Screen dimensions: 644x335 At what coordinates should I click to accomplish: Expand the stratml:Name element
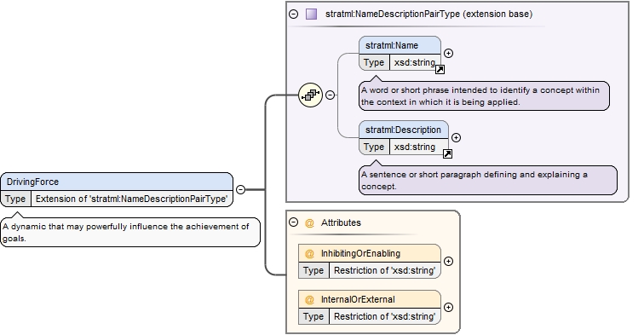448,53
